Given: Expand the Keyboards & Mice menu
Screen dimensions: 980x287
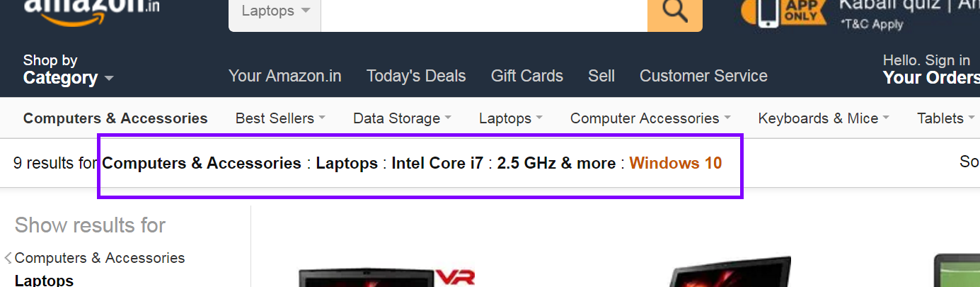Looking at the screenshot, I should coord(824,118).
